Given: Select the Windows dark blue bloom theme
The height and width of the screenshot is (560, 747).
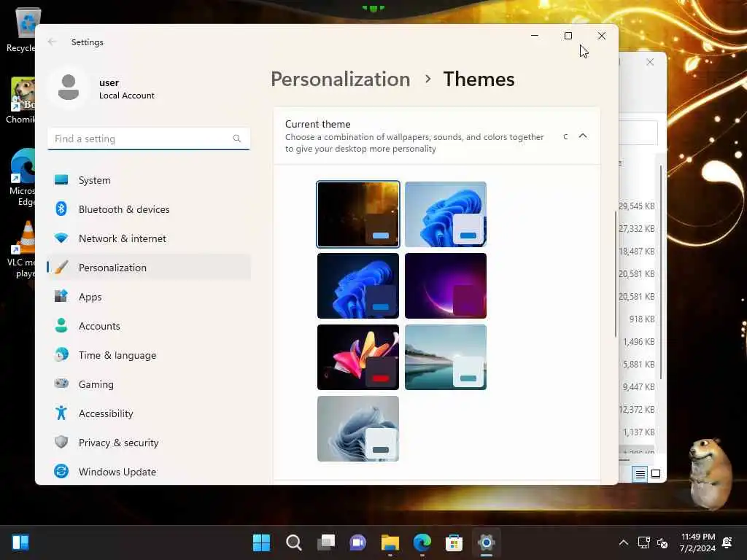Looking at the screenshot, I should (x=358, y=286).
